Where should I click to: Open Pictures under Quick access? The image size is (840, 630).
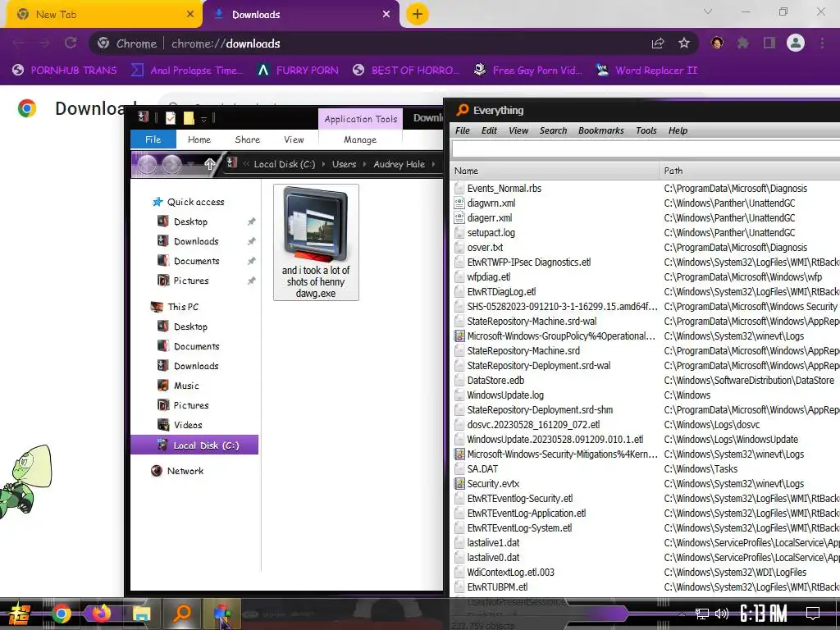tap(190, 281)
